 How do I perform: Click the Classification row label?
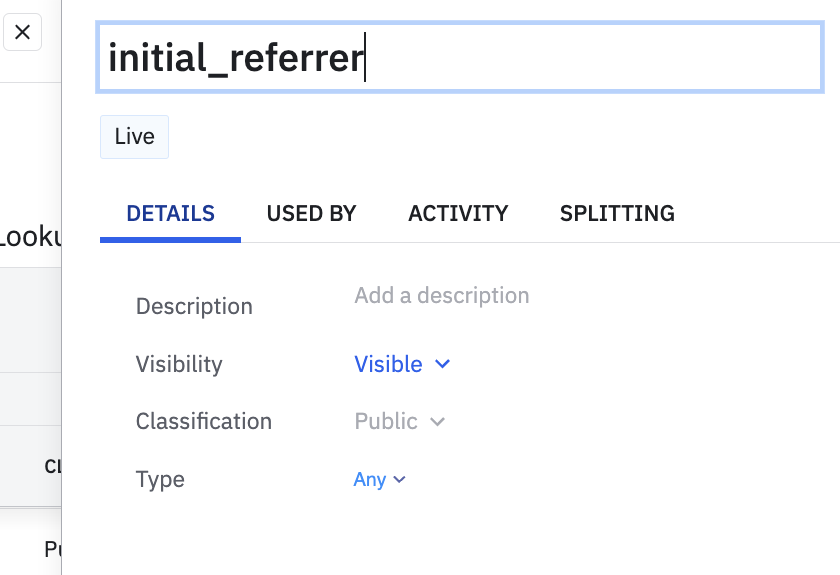click(204, 421)
